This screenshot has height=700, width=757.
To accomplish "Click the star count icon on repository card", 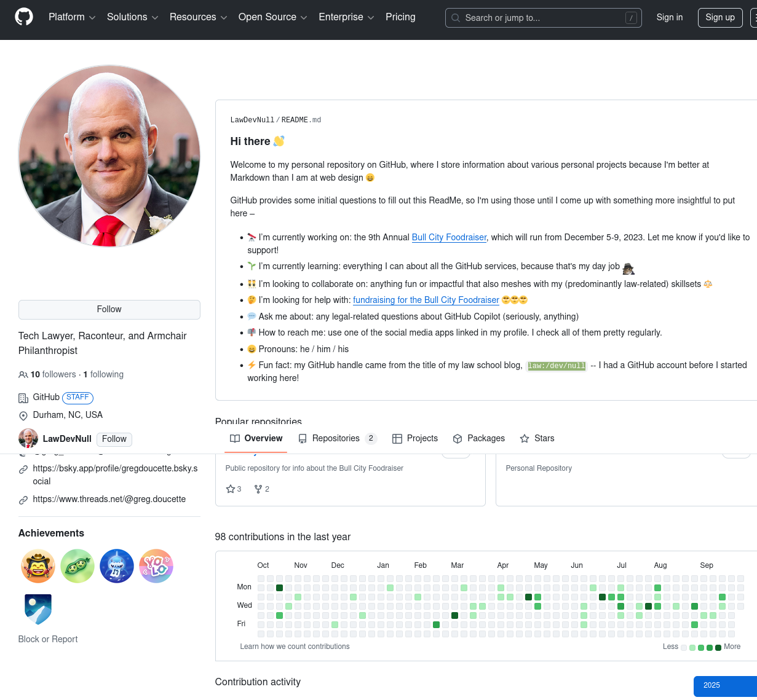I will (231, 489).
